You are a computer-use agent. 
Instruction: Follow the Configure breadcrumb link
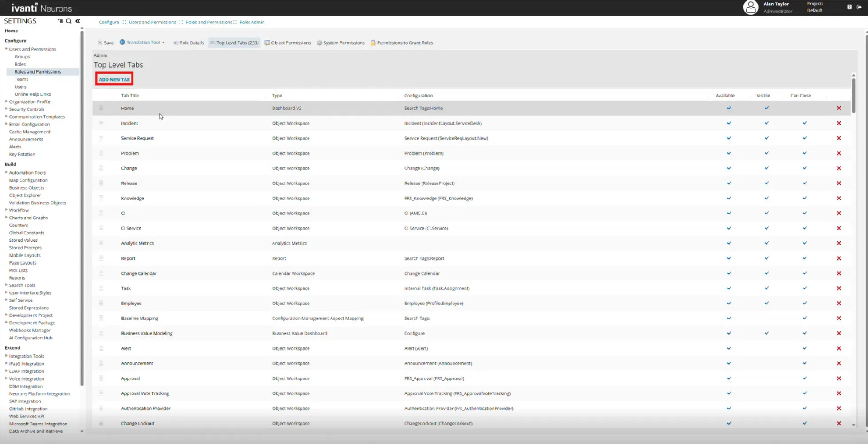109,22
